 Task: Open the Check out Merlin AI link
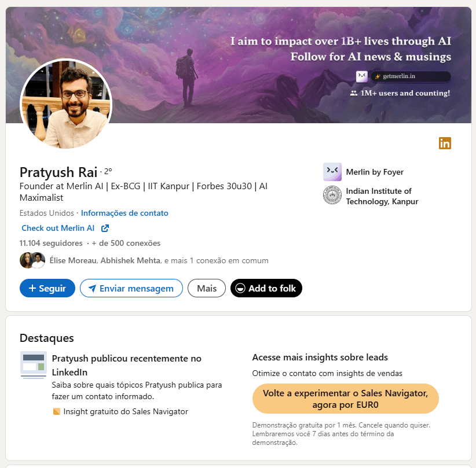coord(58,228)
